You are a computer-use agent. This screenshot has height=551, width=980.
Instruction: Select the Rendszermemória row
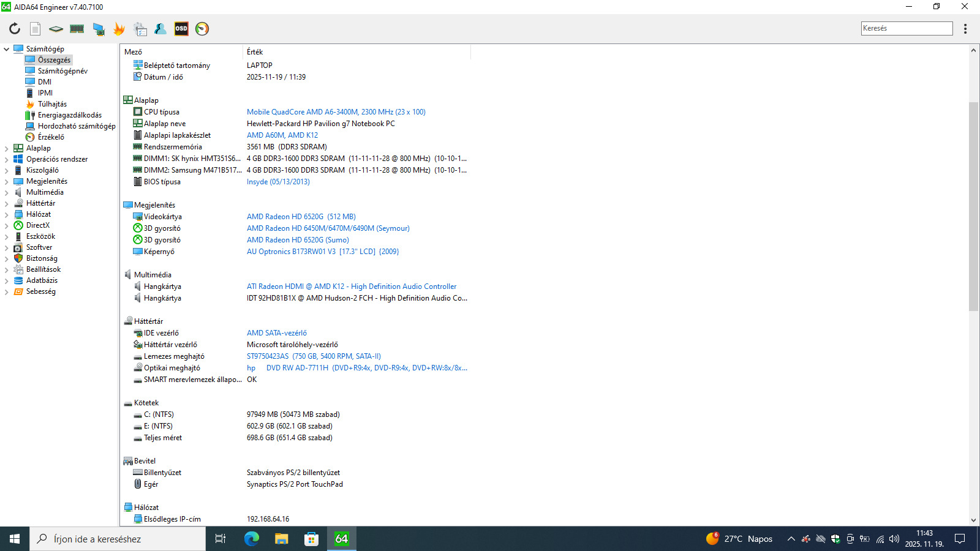coord(296,147)
